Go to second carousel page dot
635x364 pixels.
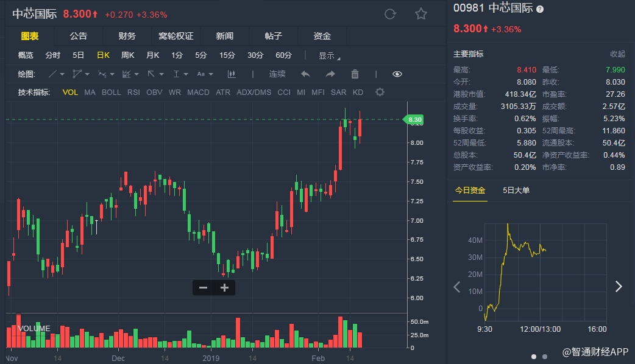(545, 357)
